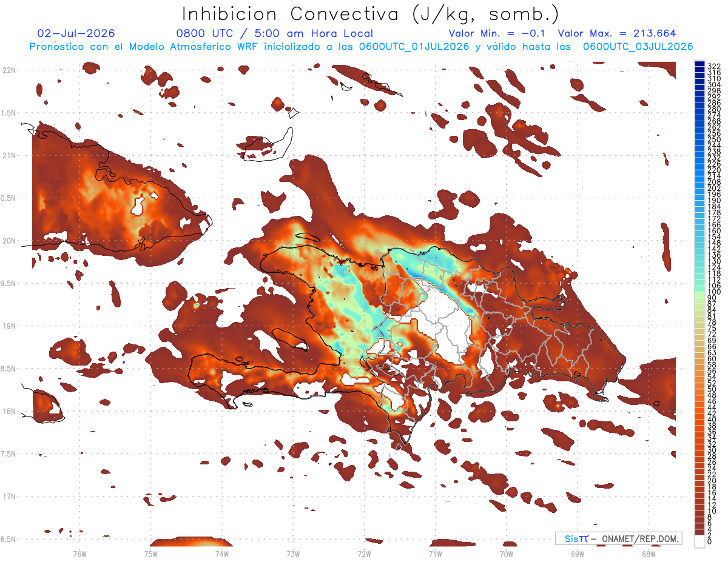Image resolution: width=728 pixels, height=562 pixels.
Task: Click the '0600UTC_01JUL2026' initialization time
Action: pos(414,46)
